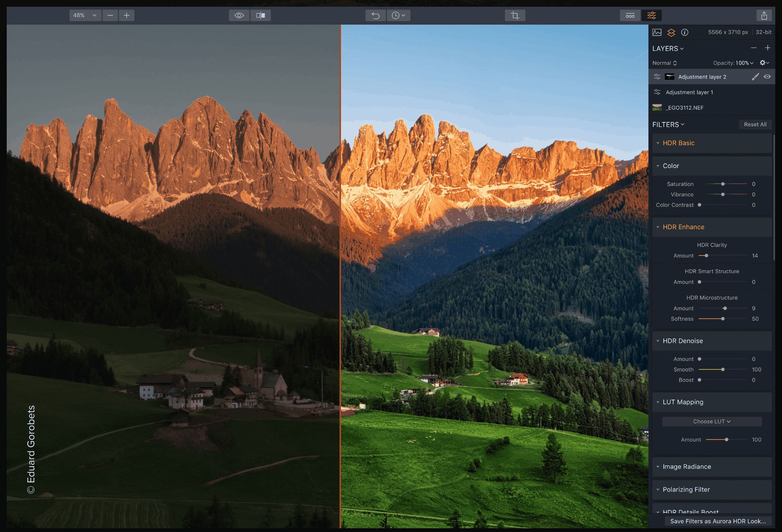The height and width of the screenshot is (532, 782).
Task: Select the brush mask icon on Adjustment layer 2
Action: 755,77
